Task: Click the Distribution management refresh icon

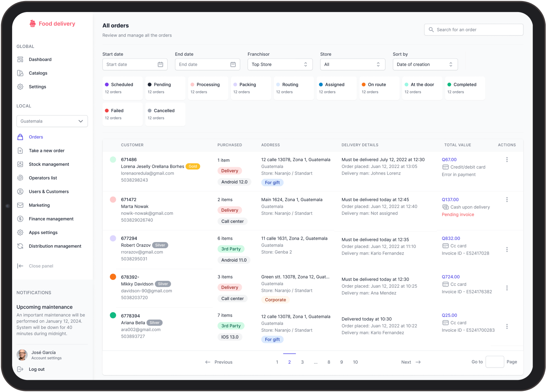Action: pyautogui.click(x=20, y=246)
